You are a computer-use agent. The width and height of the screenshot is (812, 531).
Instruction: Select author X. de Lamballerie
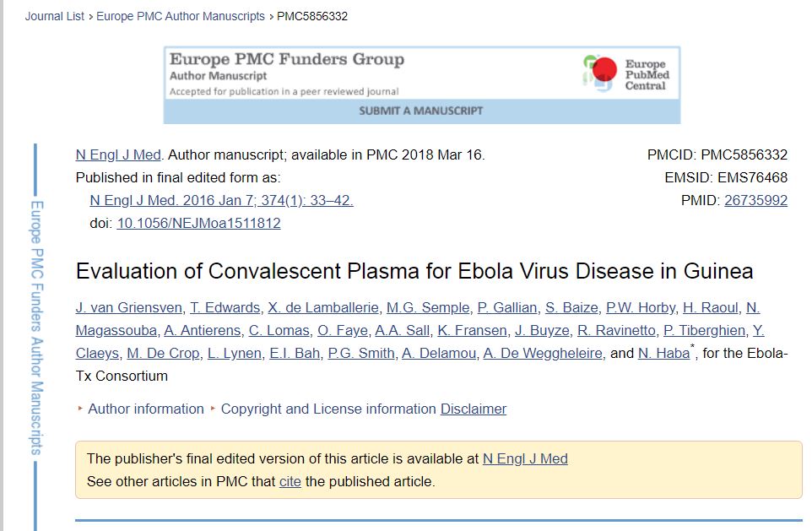pyautogui.click(x=323, y=308)
